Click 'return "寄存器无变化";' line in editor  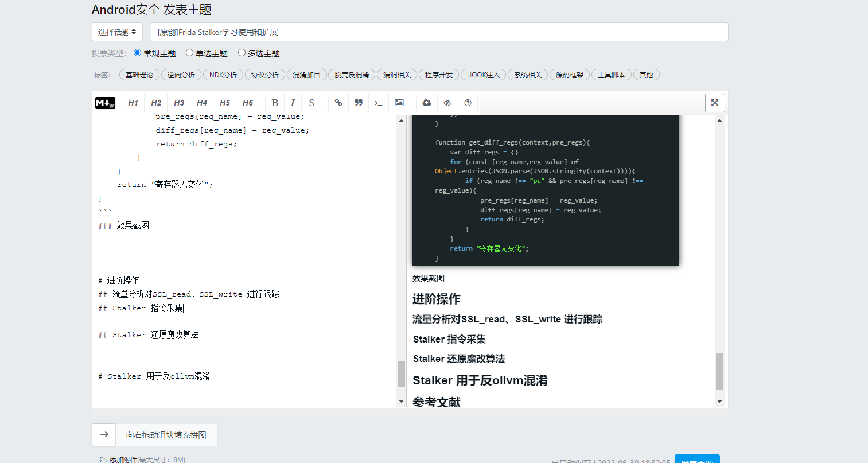[165, 185]
